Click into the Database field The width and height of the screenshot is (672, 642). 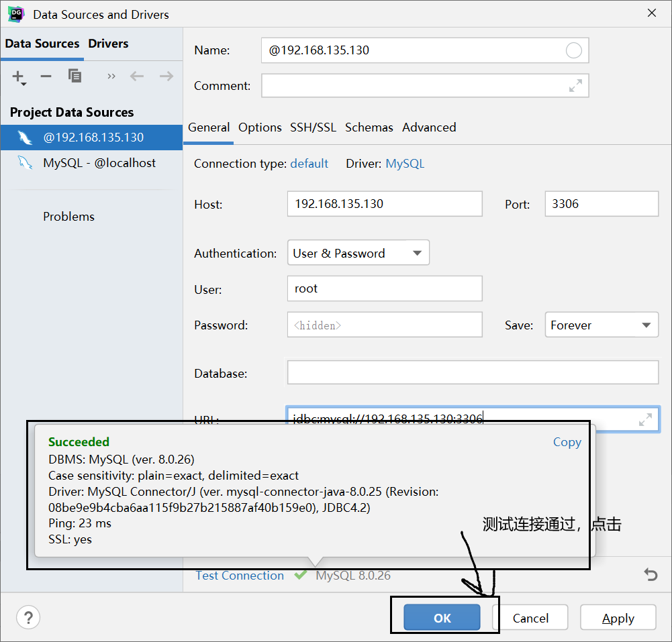pyautogui.click(x=473, y=372)
